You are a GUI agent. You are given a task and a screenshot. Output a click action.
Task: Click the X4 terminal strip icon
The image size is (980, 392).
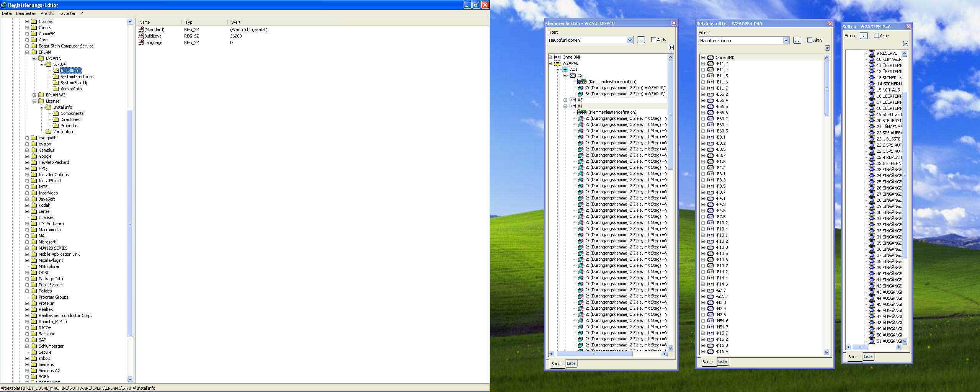pos(573,106)
